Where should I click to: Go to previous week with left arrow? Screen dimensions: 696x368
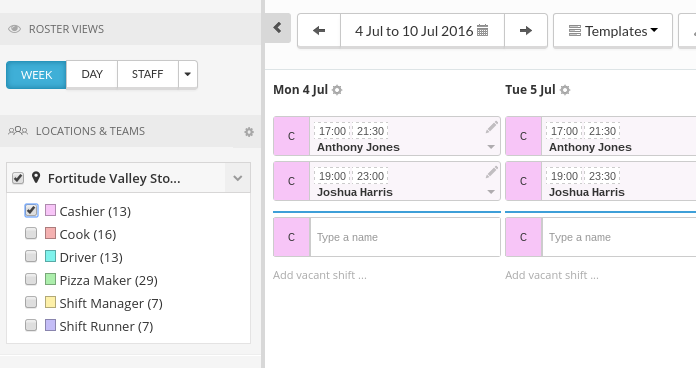tap(319, 31)
